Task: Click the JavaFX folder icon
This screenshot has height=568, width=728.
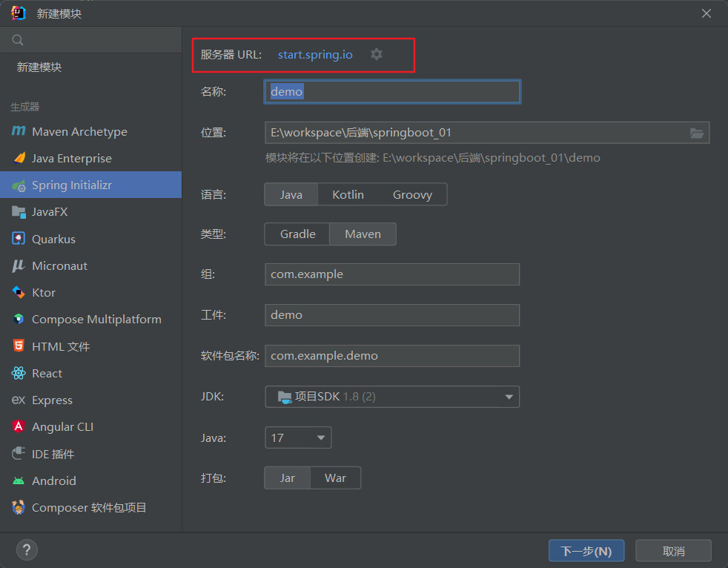Action: pos(19,212)
